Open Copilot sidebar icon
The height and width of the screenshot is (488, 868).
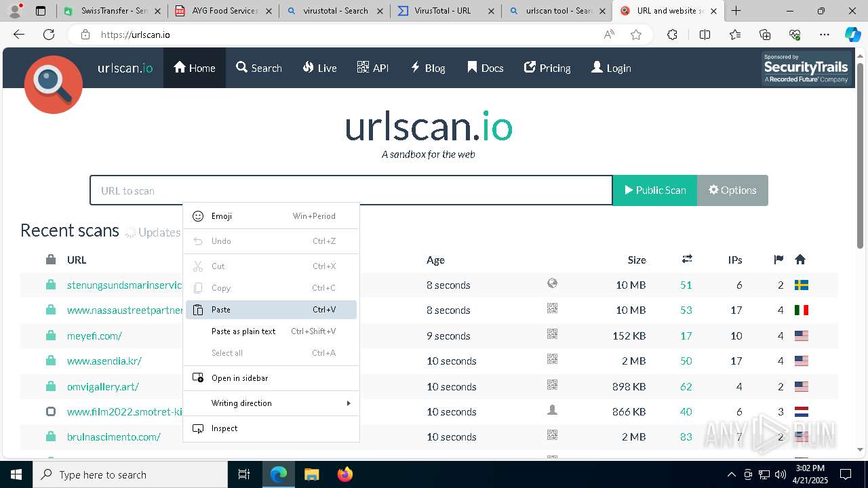click(852, 35)
